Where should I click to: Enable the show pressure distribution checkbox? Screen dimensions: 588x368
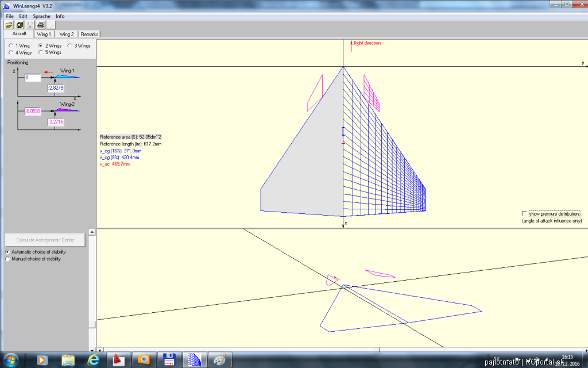[524, 214]
